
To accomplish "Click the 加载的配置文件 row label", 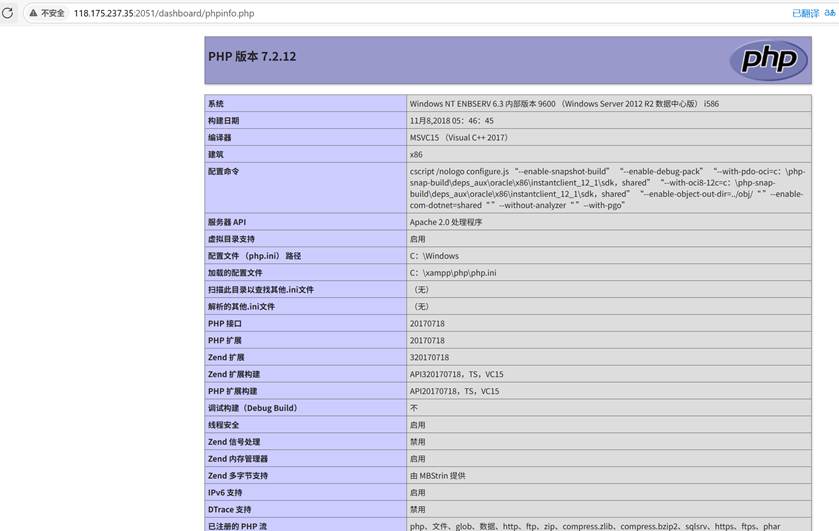I will coord(235,273).
